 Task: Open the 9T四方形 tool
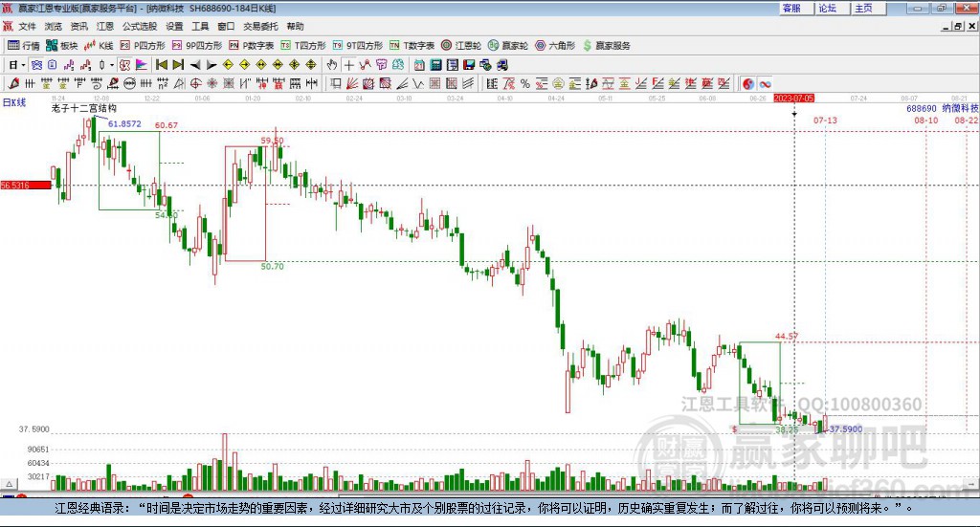tap(358, 46)
